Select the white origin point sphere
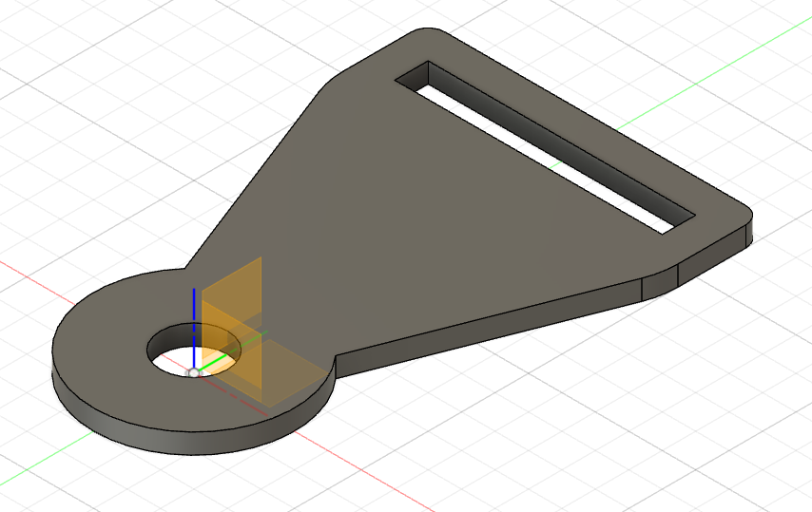Viewport: 812px width, 512px height. coord(194,373)
